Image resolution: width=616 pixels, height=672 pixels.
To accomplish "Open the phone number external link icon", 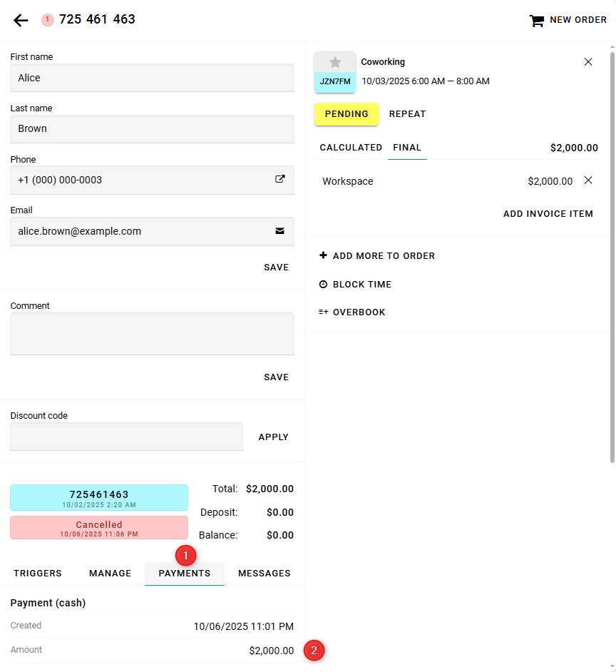I will click(280, 180).
